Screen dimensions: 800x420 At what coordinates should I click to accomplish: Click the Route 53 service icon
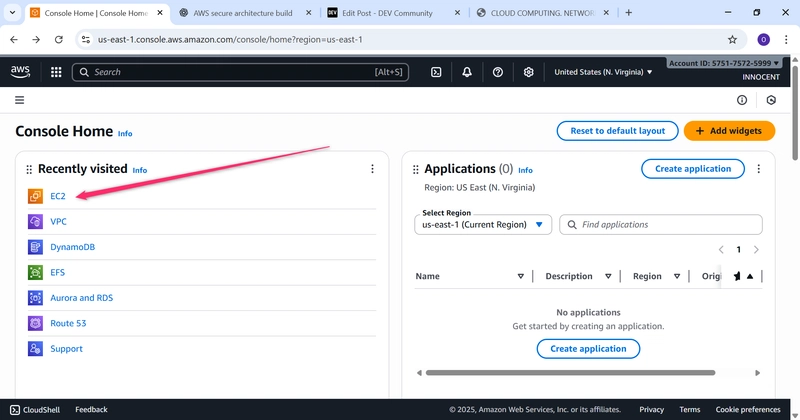35,323
